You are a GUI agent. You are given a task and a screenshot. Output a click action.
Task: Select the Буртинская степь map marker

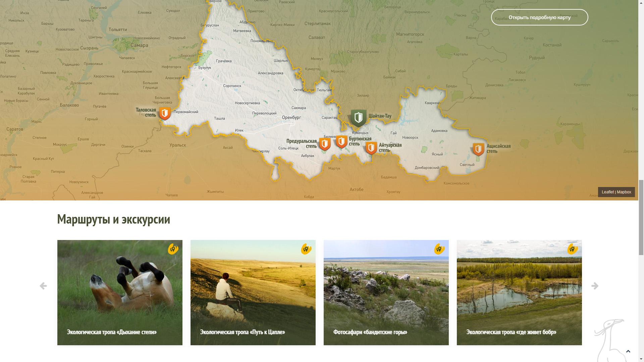(x=341, y=142)
